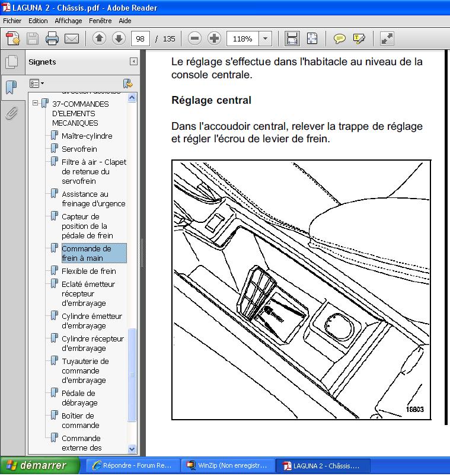Open the Maître-cylindre bookmark
The height and width of the screenshot is (476, 450).
click(x=87, y=136)
